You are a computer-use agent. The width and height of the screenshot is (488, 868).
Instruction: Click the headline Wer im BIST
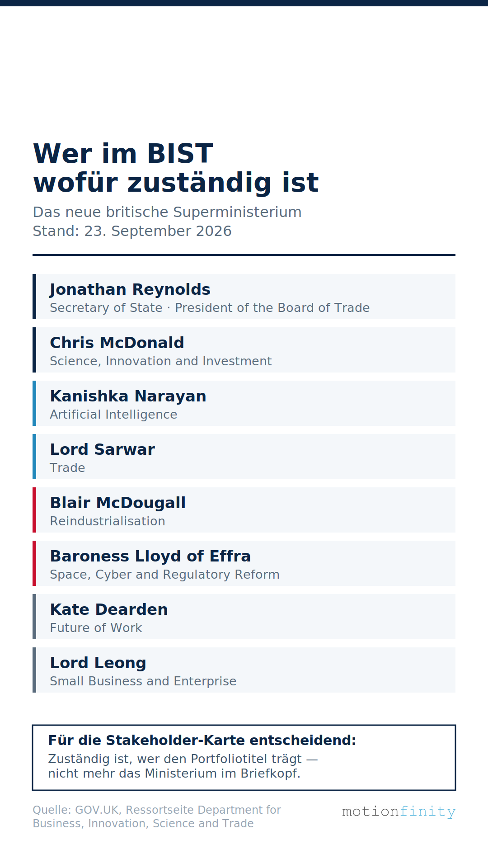click(x=123, y=154)
